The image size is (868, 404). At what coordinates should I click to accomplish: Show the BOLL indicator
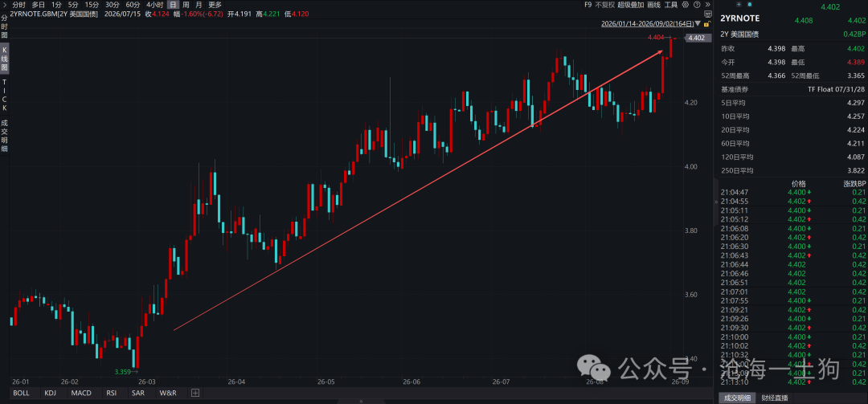[x=21, y=393]
